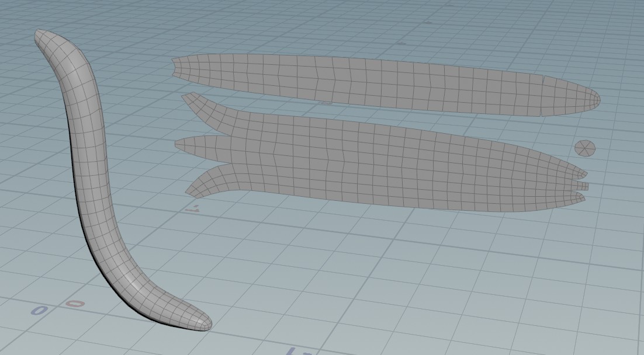644x355 pixels.
Task: Select the small circular cap island
Action: pos(585,148)
